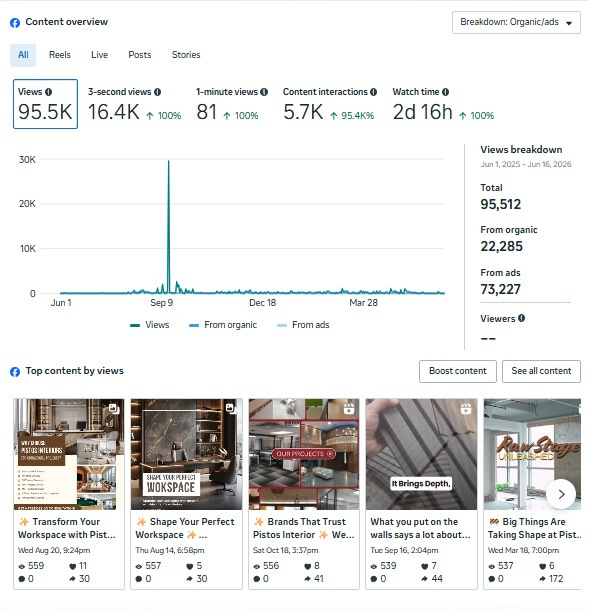This screenshot has width=589, height=610.
Task: Click the eye icon showing 539 views
Action: (x=374, y=566)
